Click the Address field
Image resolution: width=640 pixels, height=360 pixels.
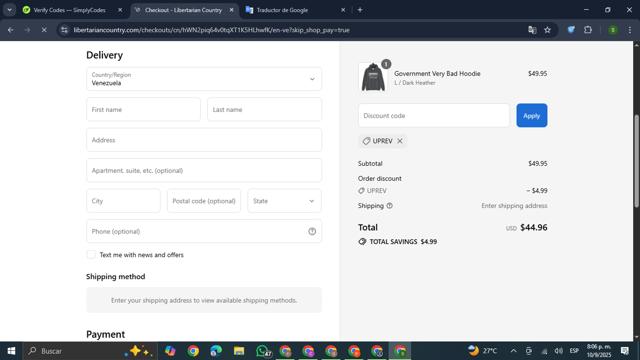click(204, 140)
